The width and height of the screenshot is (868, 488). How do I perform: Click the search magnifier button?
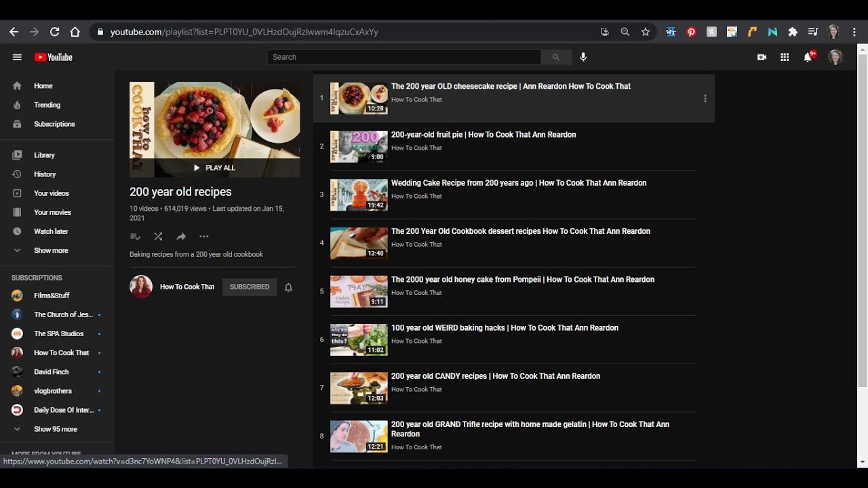(556, 57)
